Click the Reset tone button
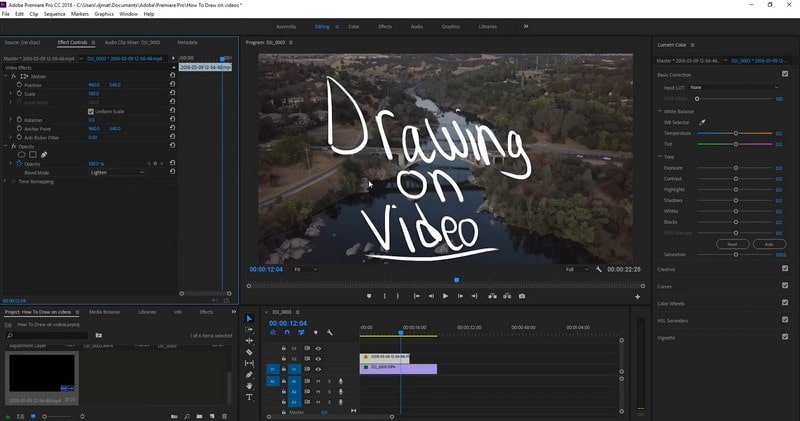Viewport: 800px width, 421px height. click(x=732, y=243)
